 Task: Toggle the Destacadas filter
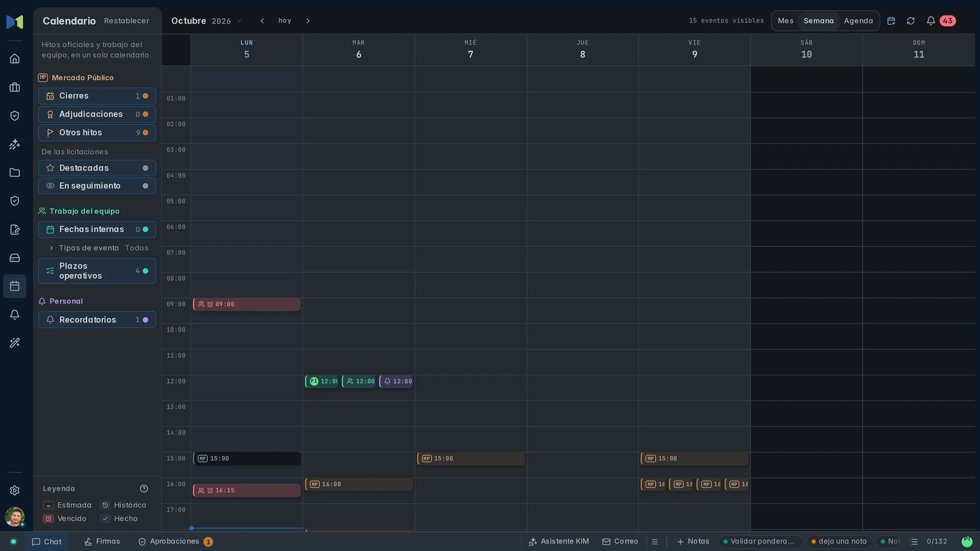(x=97, y=168)
